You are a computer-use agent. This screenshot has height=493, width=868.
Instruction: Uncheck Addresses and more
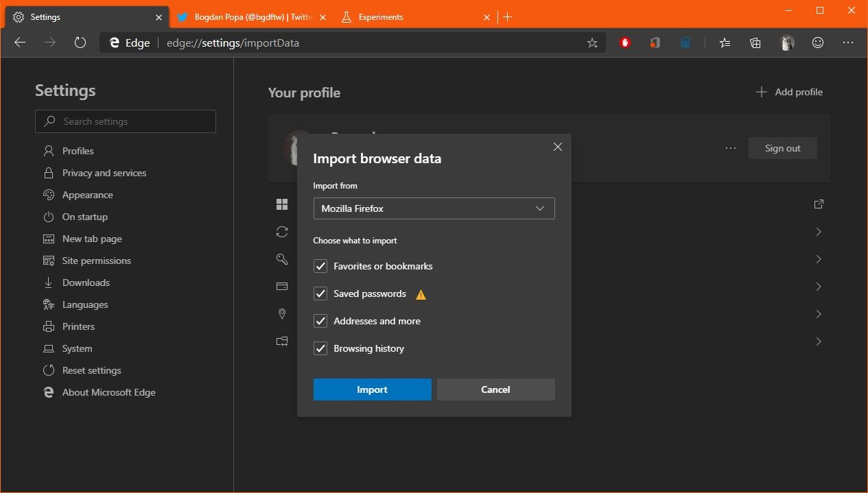(320, 321)
